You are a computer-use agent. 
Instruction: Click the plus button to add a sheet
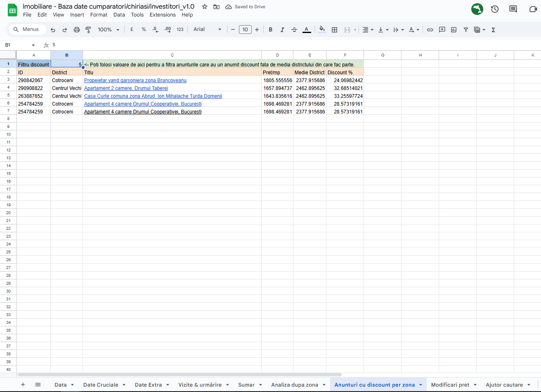[x=23, y=385]
